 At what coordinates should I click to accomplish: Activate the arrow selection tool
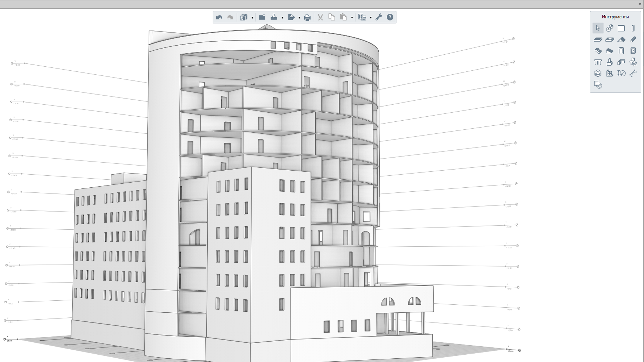click(x=598, y=28)
